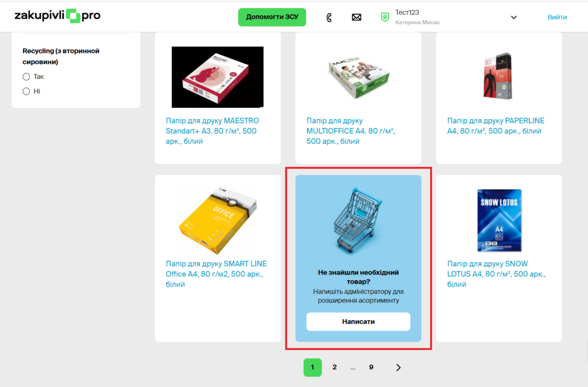Click Написати to contact administrator
This screenshot has width=588, height=387.
[358, 322]
